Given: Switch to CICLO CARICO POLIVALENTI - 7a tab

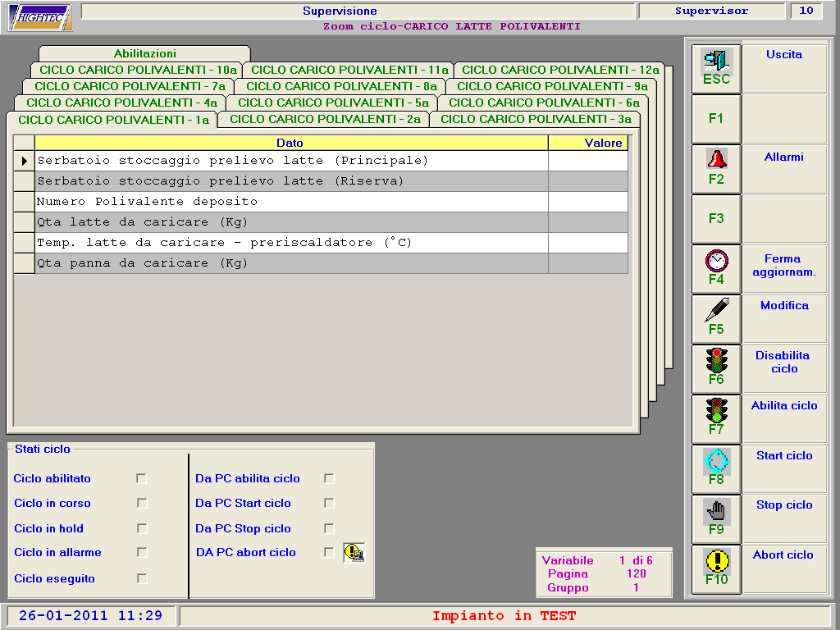Looking at the screenshot, I should pos(130,86).
